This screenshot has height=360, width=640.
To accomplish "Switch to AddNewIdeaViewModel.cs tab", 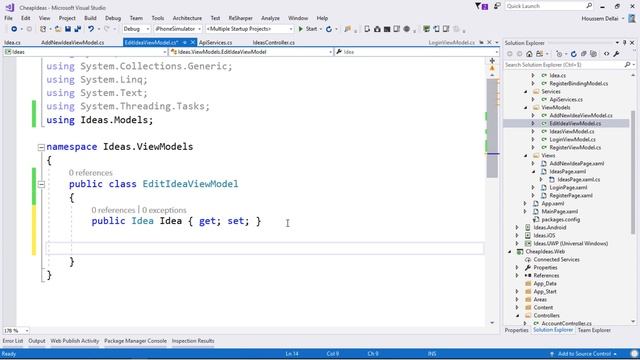I will pos(72,42).
